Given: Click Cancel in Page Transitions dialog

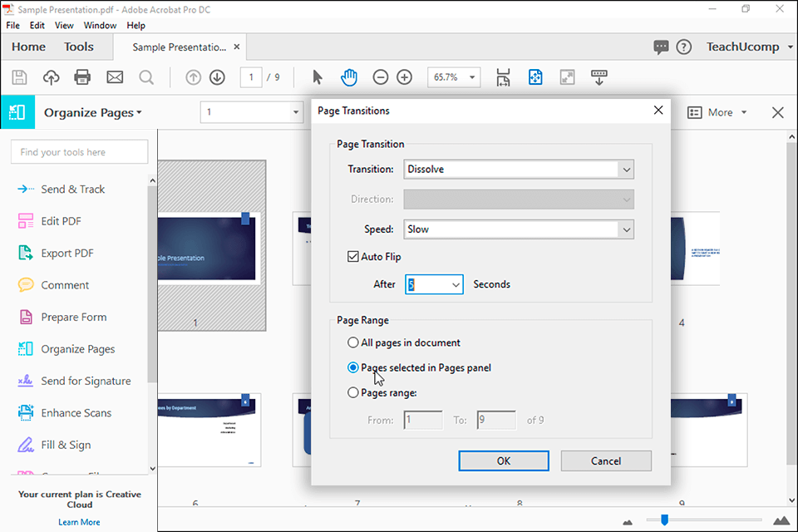Looking at the screenshot, I should click(605, 461).
